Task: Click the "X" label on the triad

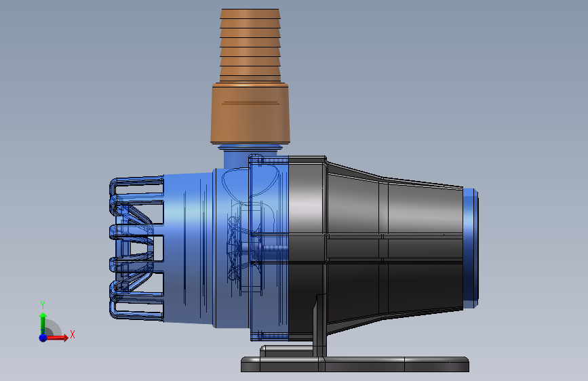Action: pos(73,334)
